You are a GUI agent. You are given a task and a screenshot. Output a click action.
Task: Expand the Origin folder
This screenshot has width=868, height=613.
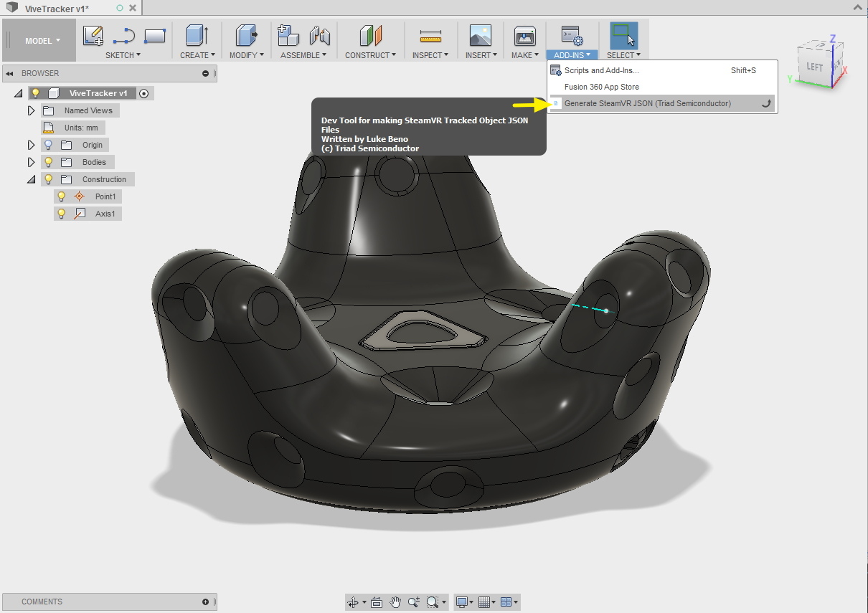(x=31, y=145)
